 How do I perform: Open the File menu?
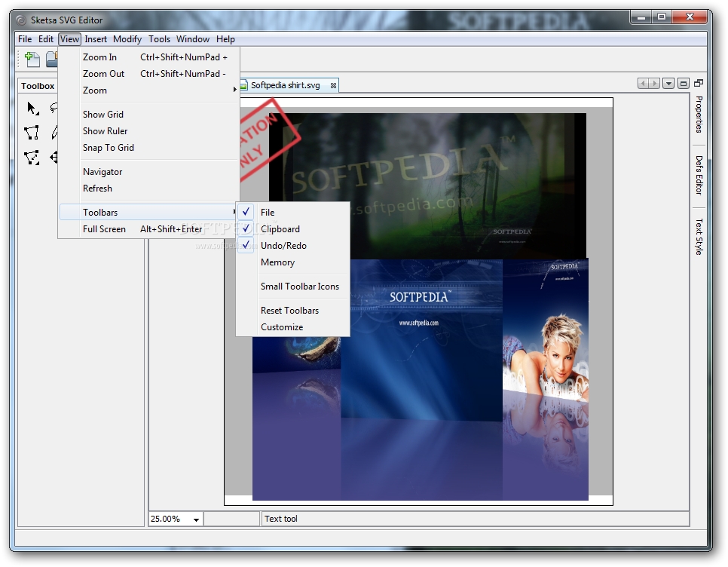click(25, 39)
